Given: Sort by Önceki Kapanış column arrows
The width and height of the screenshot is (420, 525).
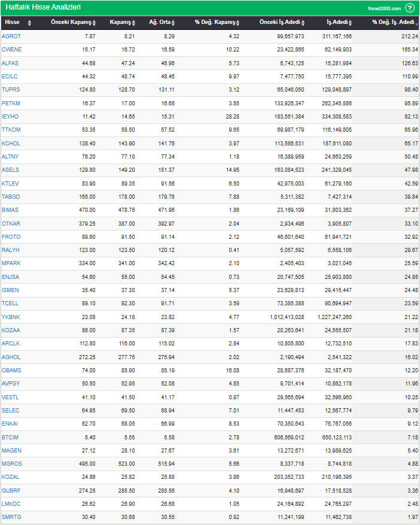Looking at the screenshot, I should click(94, 23).
